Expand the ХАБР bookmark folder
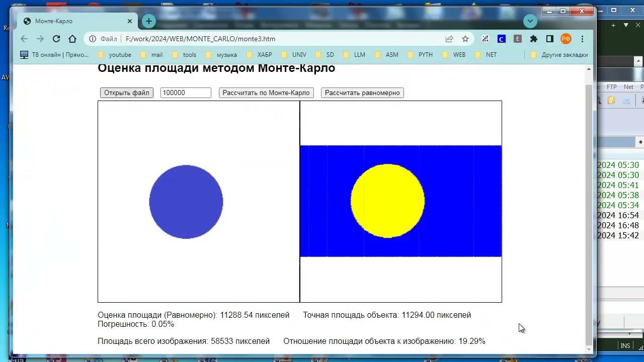644x362 pixels. click(259, 55)
